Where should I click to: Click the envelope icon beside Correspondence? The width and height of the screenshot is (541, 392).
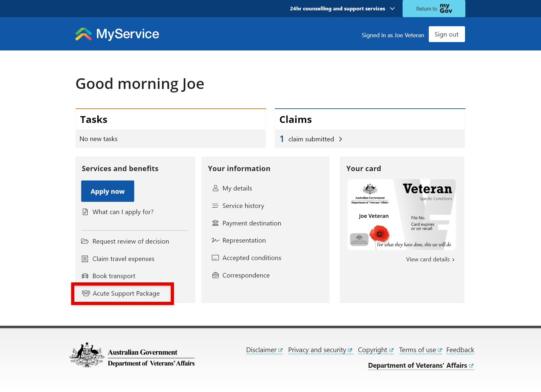[215, 275]
